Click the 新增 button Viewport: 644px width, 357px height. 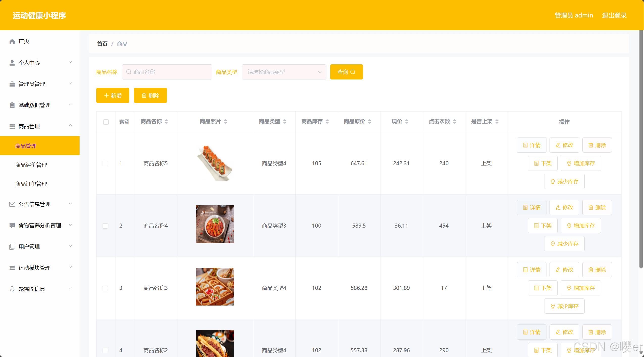(x=113, y=95)
